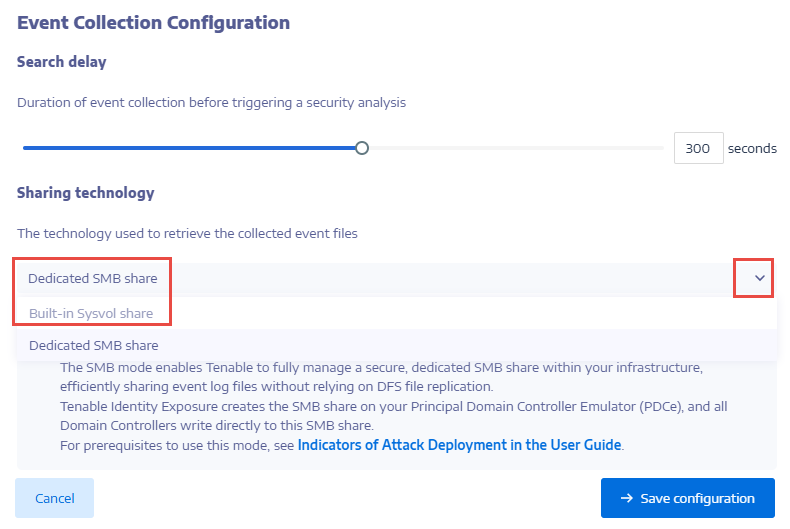790x529 pixels.
Task: Click the filled blue part of the delay slider
Action: tap(190, 148)
